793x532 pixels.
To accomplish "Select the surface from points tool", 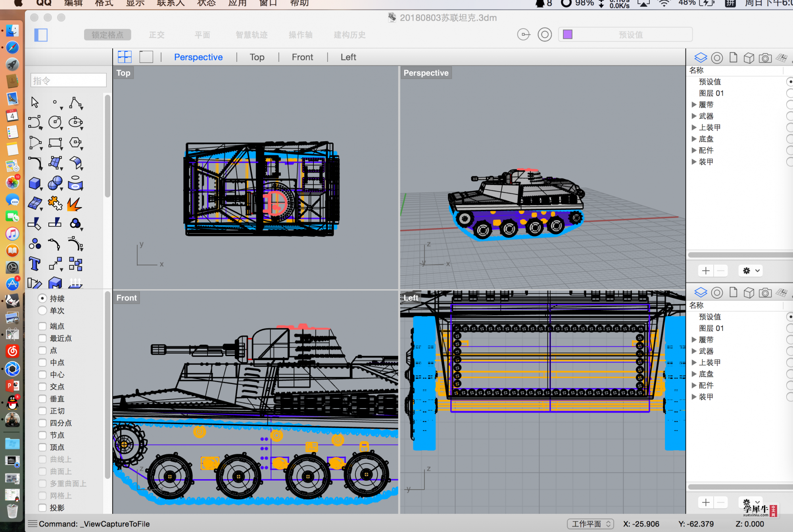I will tap(55, 163).
